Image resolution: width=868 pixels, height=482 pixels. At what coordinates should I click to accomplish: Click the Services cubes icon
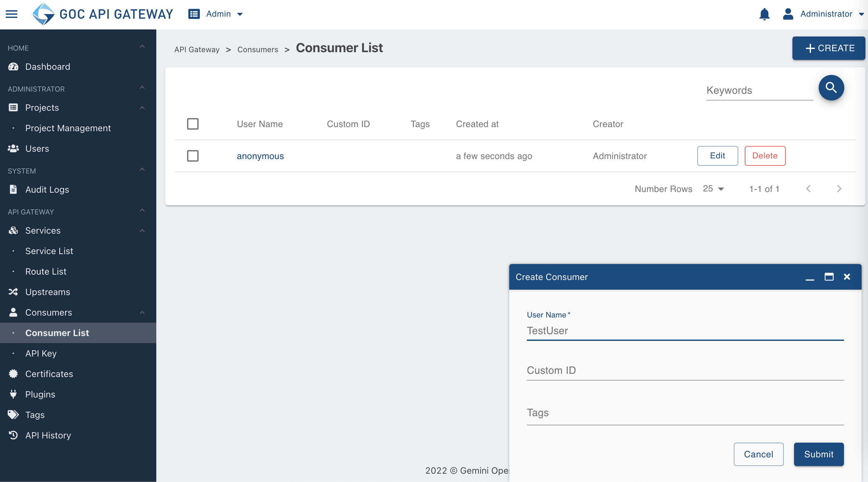point(13,230)
